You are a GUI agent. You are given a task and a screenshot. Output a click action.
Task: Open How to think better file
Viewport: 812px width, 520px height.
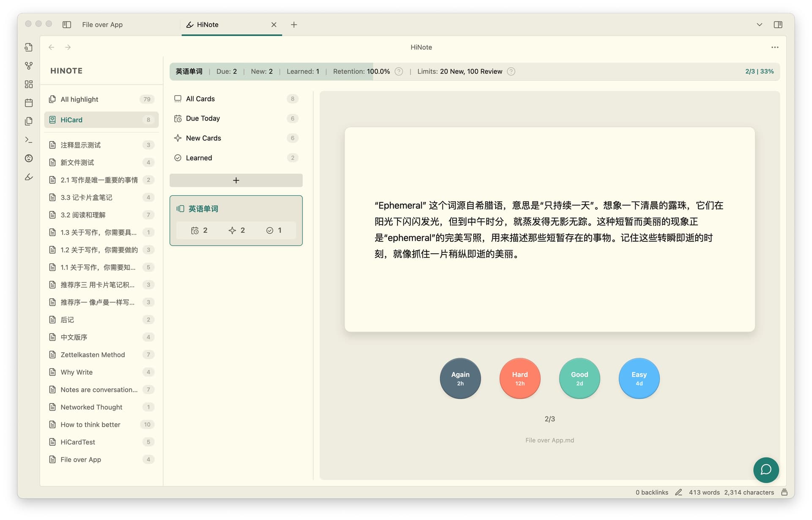[x=101, y=424]
